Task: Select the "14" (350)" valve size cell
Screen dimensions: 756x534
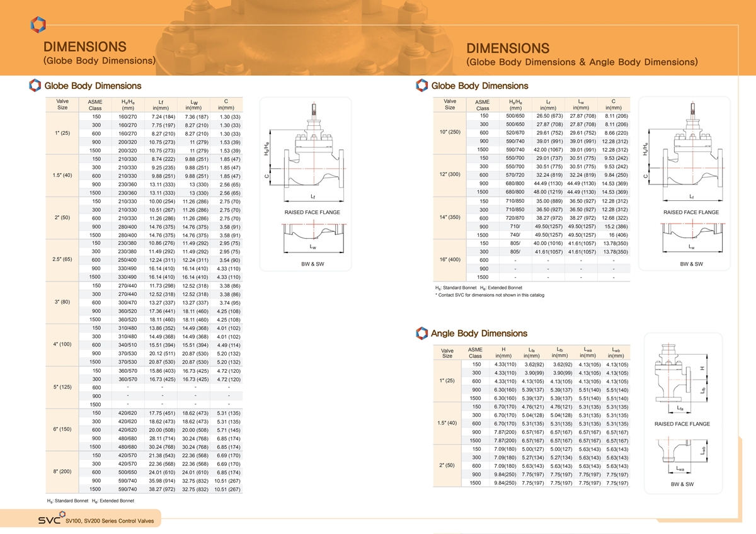Action: [x=450, y=217]
